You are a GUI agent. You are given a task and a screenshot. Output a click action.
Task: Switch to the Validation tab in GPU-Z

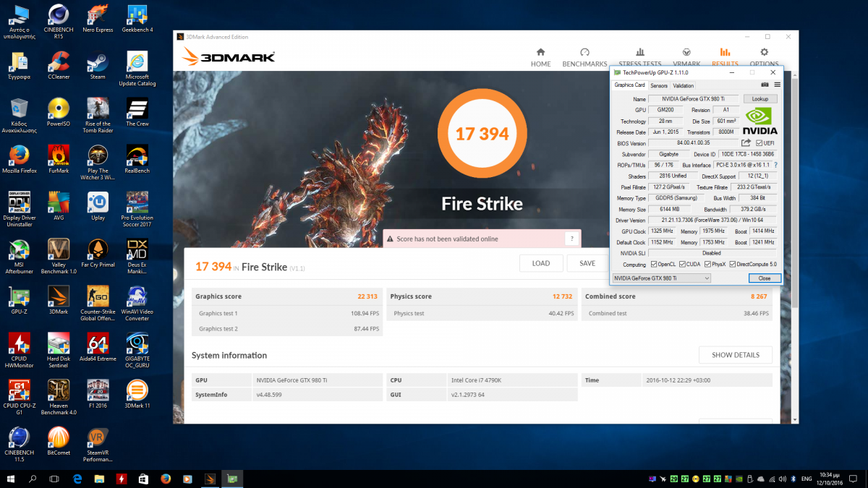click(x=683, y=85)
